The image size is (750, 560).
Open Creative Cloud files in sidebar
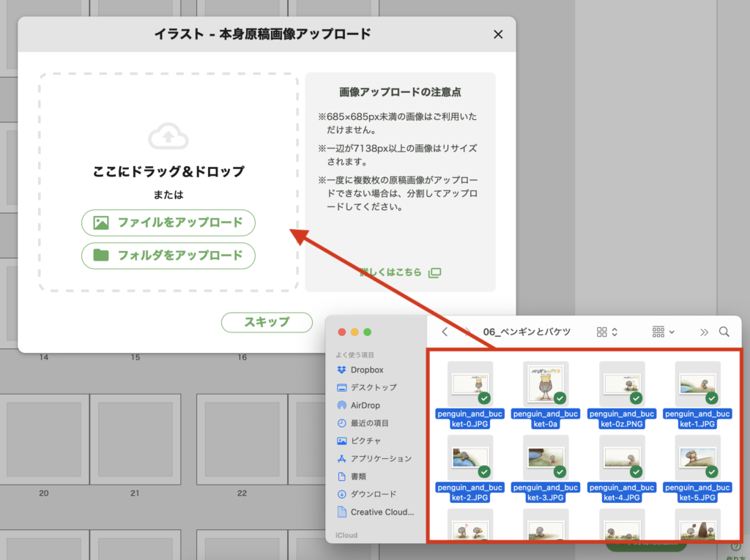(382, 512)
